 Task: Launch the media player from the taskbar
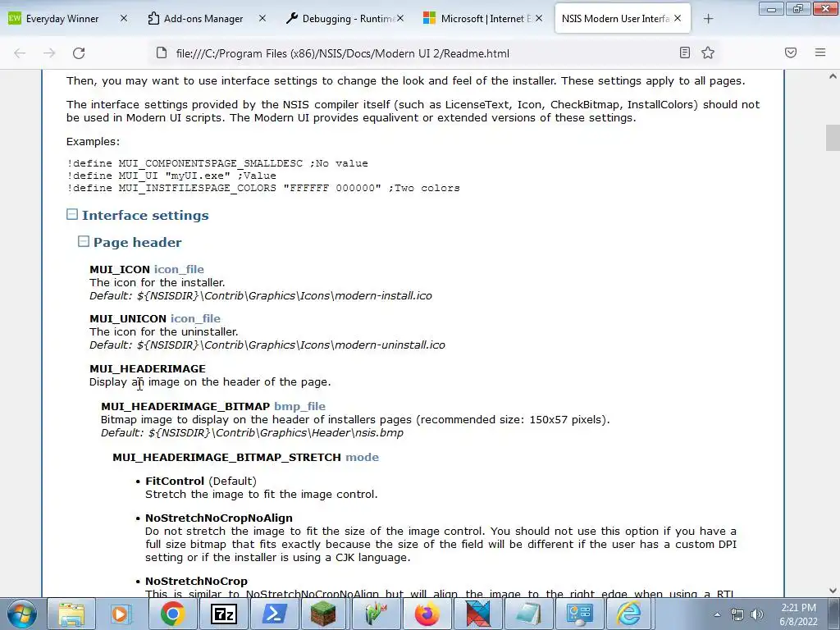pyautogui.click(x=121, y=614)
